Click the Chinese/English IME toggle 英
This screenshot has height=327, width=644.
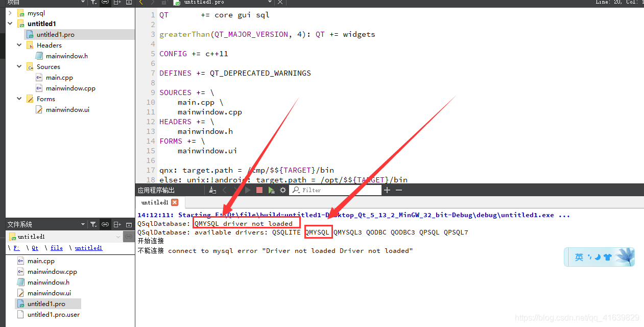click(x=579, y=258)
